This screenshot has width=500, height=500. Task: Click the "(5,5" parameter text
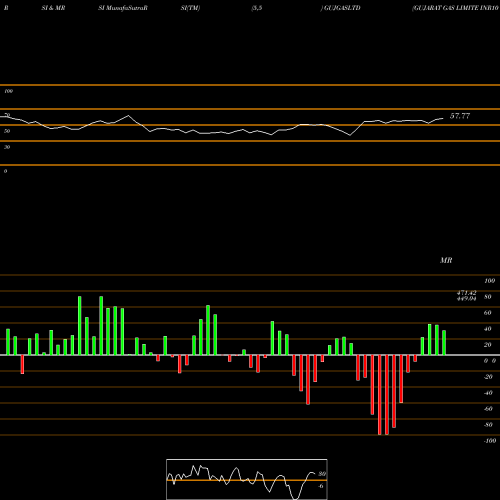click(x=257, y=8)
